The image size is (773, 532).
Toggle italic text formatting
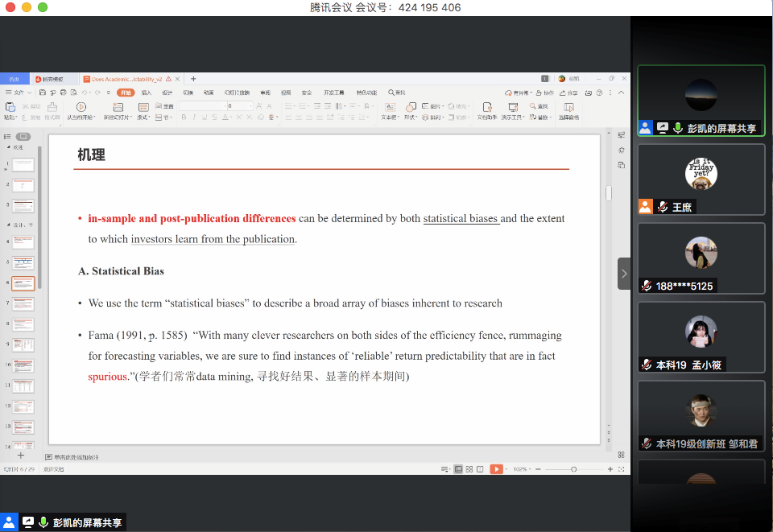[x=194, y=118]
